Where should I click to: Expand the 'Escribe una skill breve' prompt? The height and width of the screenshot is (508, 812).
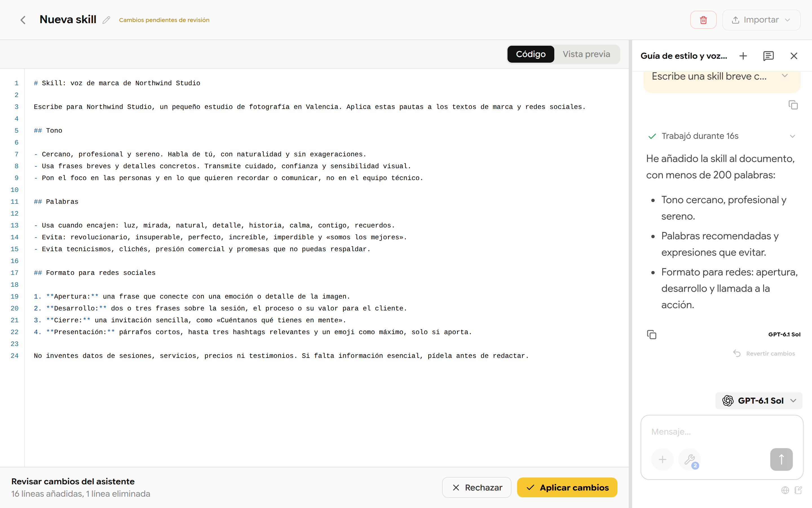784,76
